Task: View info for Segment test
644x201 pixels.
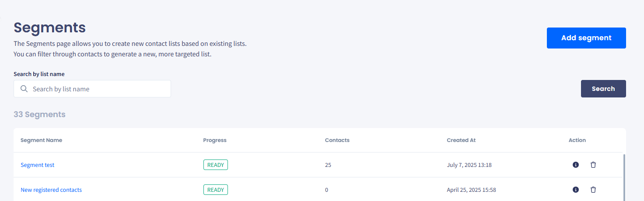Action: 576,165
